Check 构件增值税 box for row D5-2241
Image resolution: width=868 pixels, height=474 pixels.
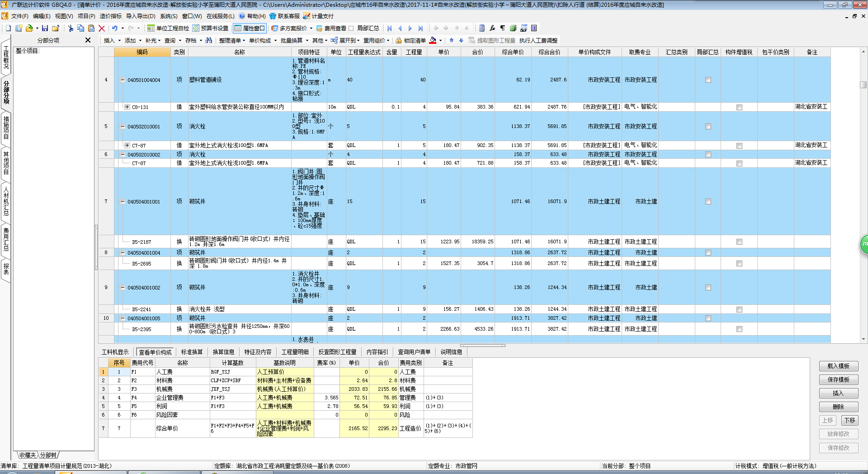click(x=739, y=309)
